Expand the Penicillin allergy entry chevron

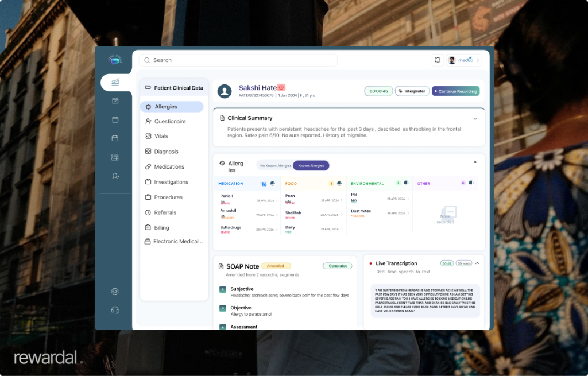coord(277,200)
